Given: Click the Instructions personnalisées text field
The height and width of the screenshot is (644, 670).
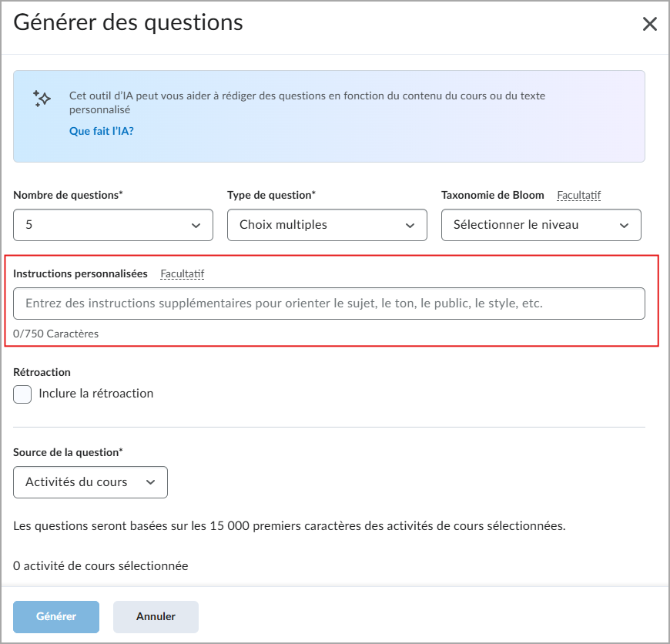Looking at the screenshot, I should point(329,304).
